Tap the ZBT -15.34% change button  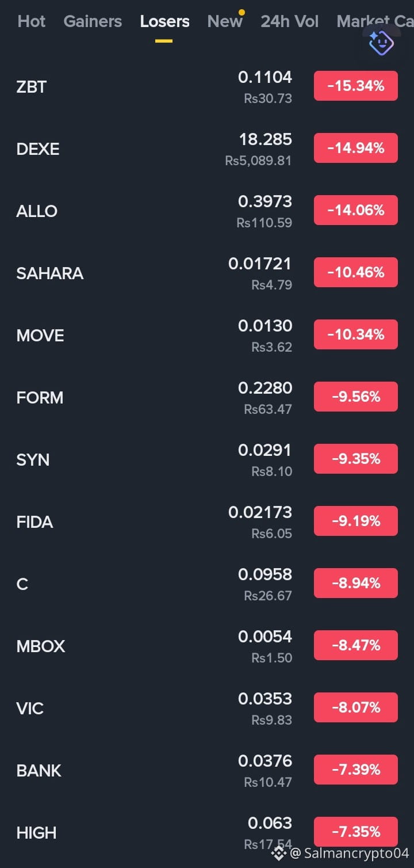click(356, 86)
